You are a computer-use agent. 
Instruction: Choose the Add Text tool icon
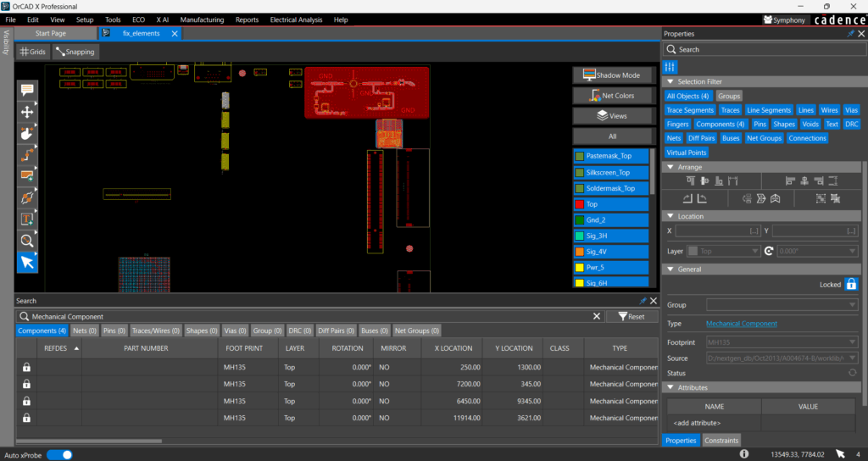tap(27, 219)
